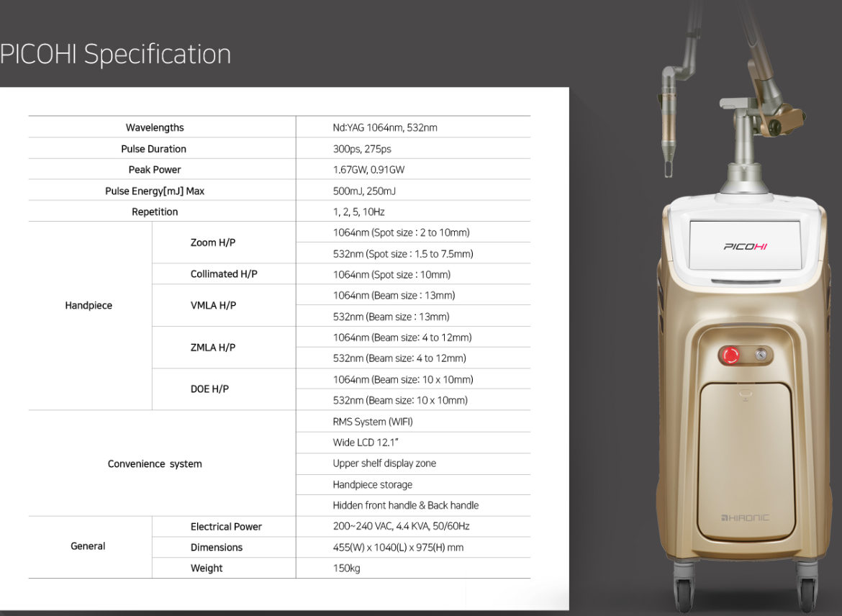Click the PICOHI logo on machine screen
The width and height of the screenshot is (842, 616).
tap(746, 247)
